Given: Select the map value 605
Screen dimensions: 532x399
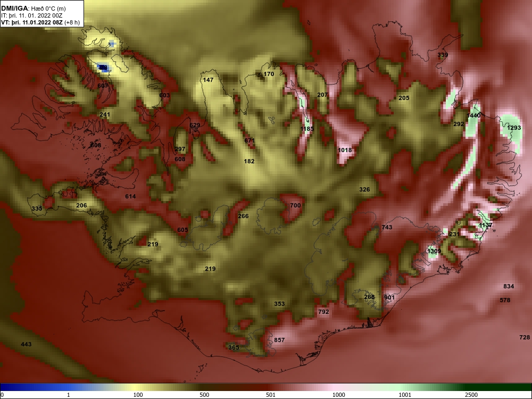Looking at the screenshot, I should pyautogui.click(x=182, y=230).
